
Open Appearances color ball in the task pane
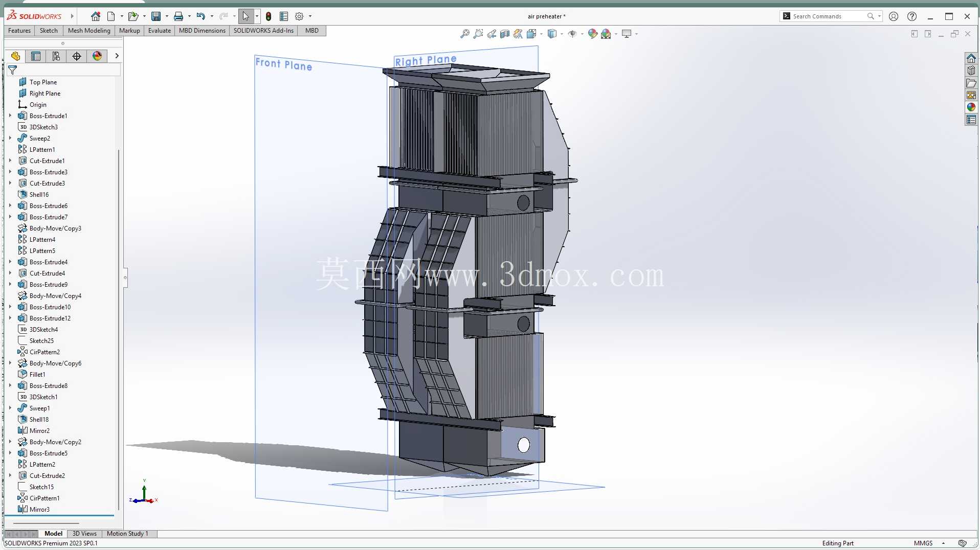tap(971, 107)
